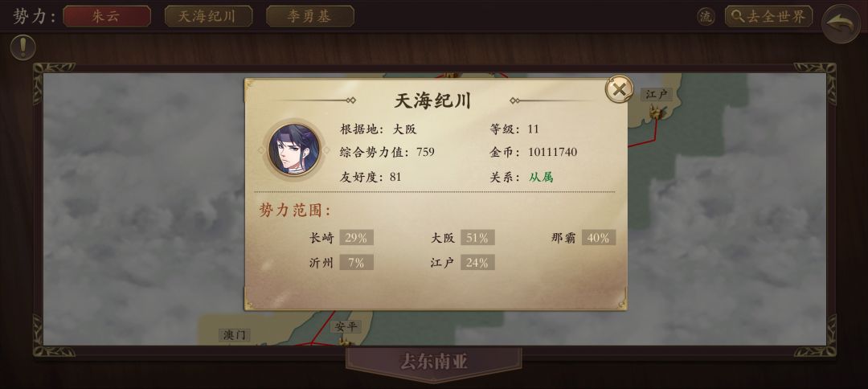Screen dimensions: 868x389
Task: Click the round 流 icon
Action: tap(706, 17)
